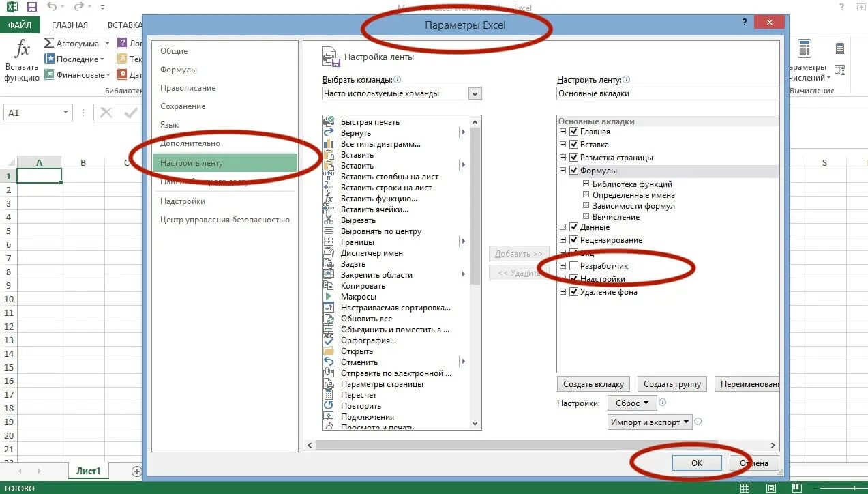The height and width of the screenshot is (494, 868).
Task: Enable the Разработчик tab checkbox
Action: pyautogui.click(x=573, y=266)
